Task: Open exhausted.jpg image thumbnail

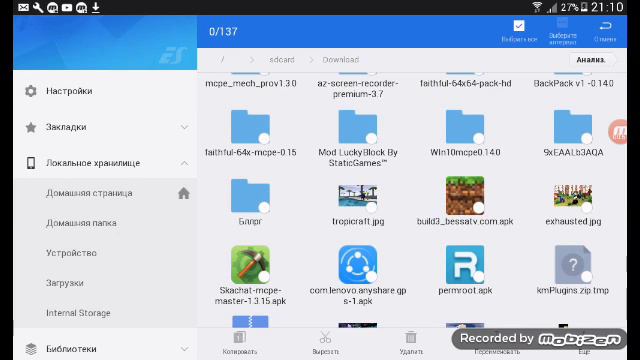Action: 573,196
